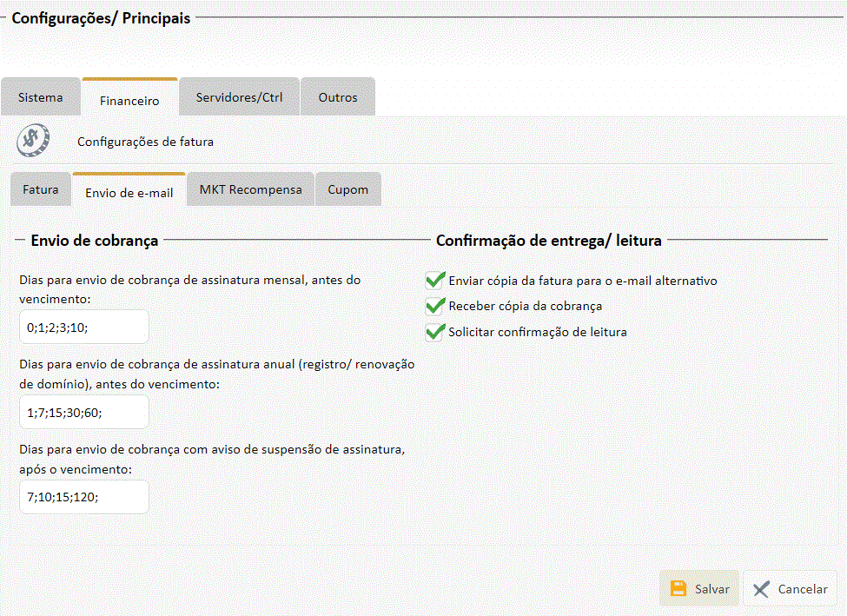
Task: Open the Cupom tab
Action: [347, 189]
